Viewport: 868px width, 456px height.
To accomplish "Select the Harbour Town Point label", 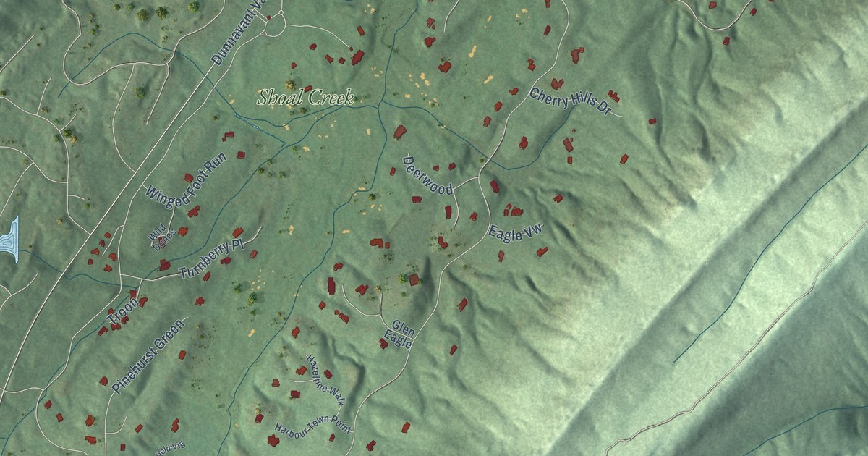I will (x=312, y=427).
